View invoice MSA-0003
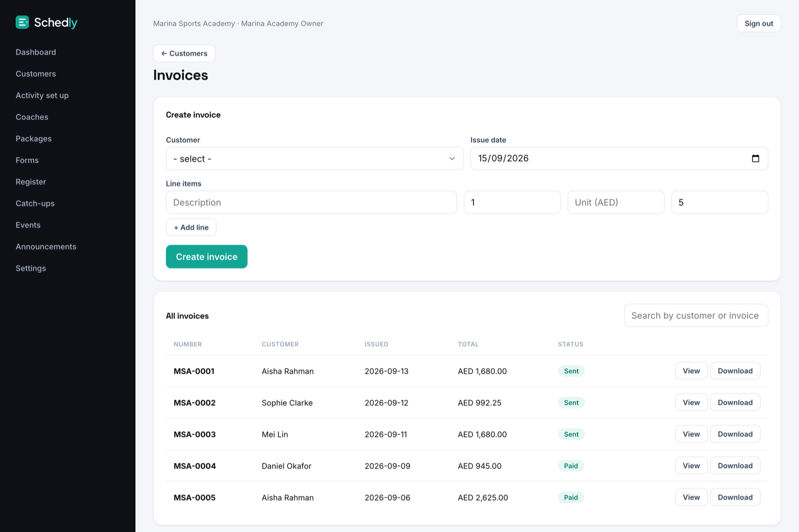The image size is (799, 532). (691, 434)
